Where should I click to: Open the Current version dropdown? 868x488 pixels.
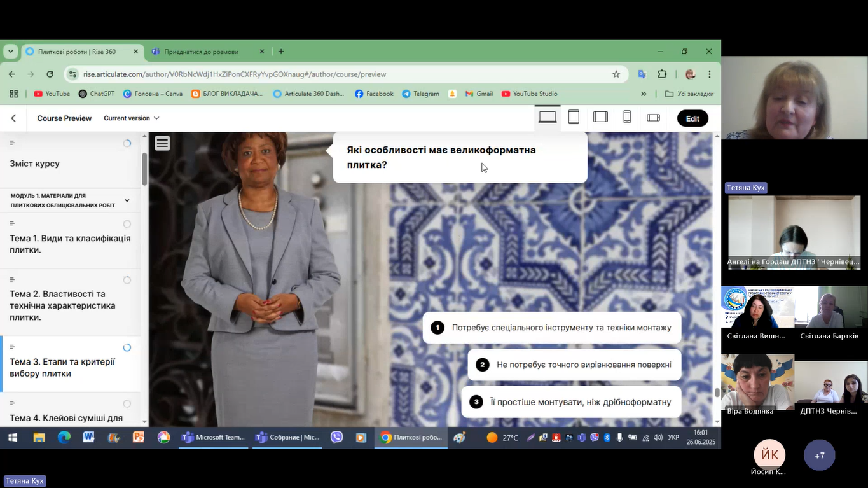click(132, 118)
